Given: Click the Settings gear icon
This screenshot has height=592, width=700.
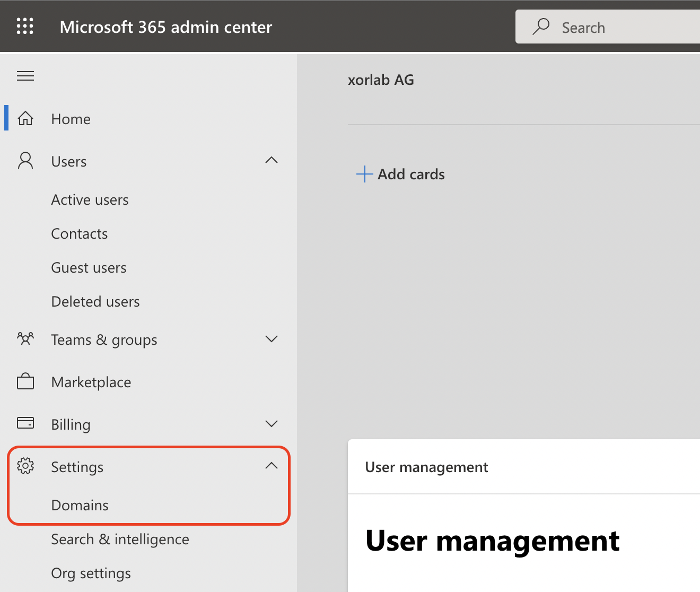Looking at the screenshot, I should (x=25, y=466).
